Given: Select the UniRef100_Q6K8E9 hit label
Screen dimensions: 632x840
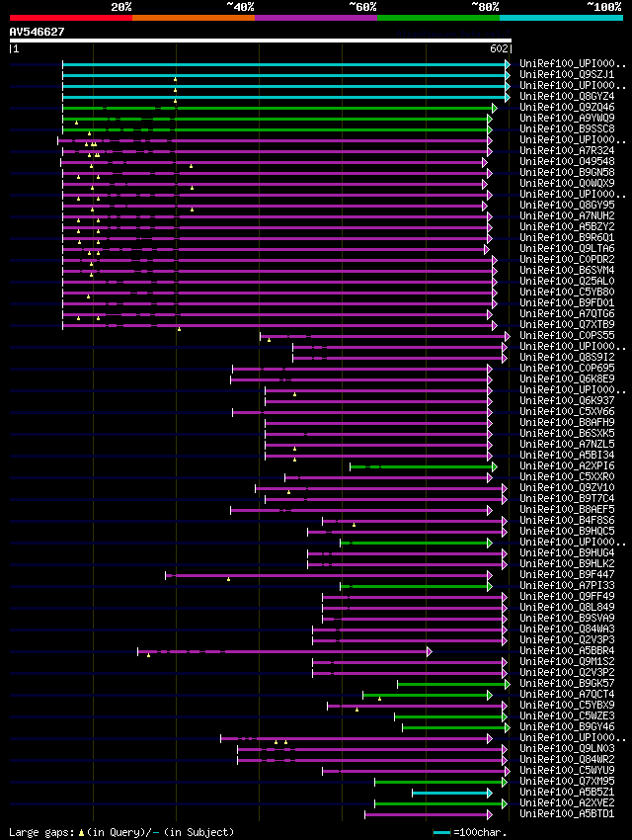Looking at the screenshot, I should [567, 379].
